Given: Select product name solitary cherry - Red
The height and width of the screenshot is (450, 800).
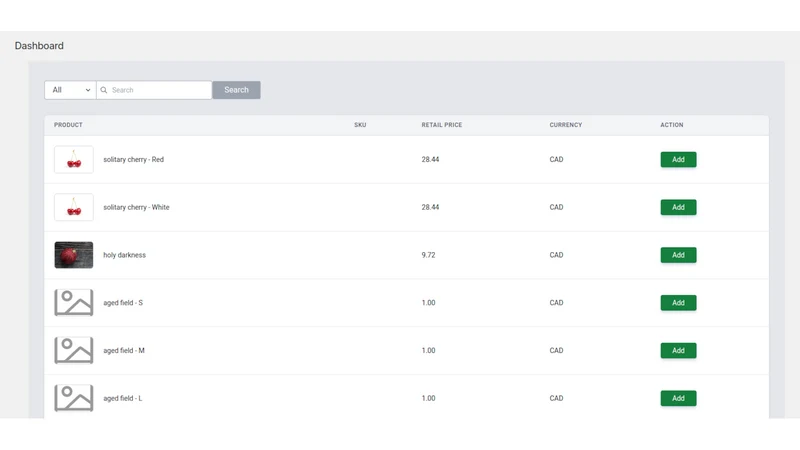Looking at the screenshot, I should coord(134,160).
